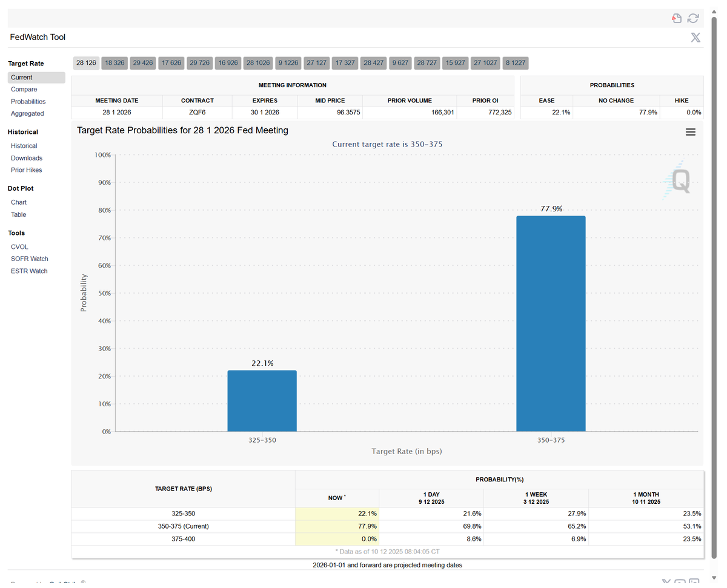The width and height of the screenshot is (727, 588).
Task: Click the 53.1% one-month value
Action: [x=692, y=526]
